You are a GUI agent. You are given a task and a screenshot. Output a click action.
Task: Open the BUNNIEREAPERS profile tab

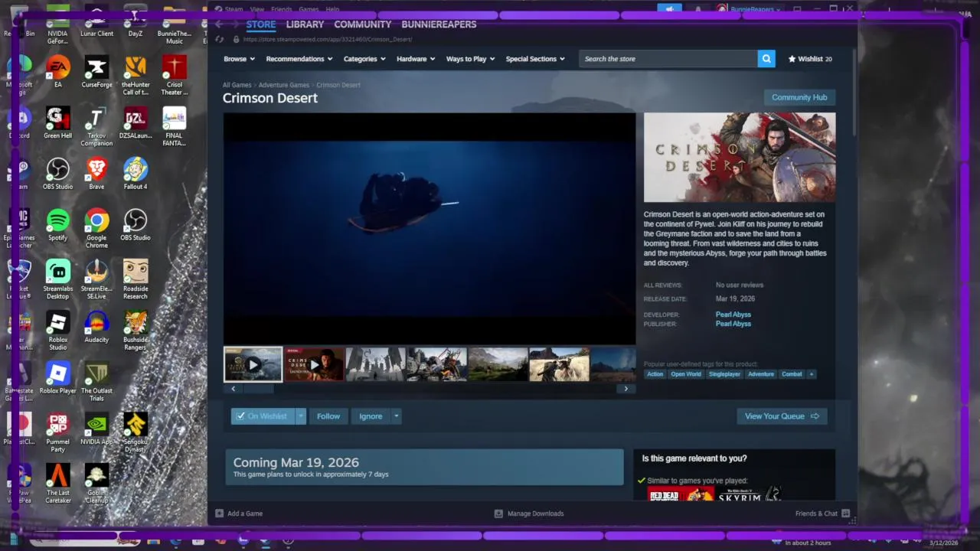click(439, 24)
